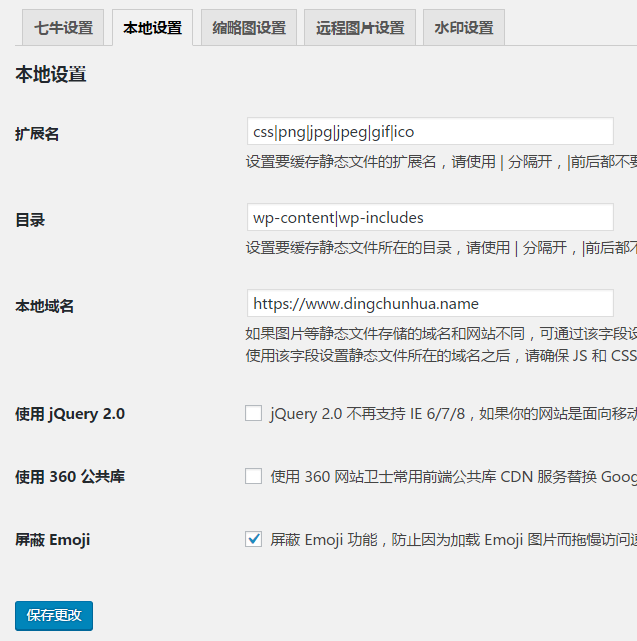Focus the 目录 field containing wp-content|wp-includes
The image size is (637, 641).
pyautogui.click(x=430, y=217)
